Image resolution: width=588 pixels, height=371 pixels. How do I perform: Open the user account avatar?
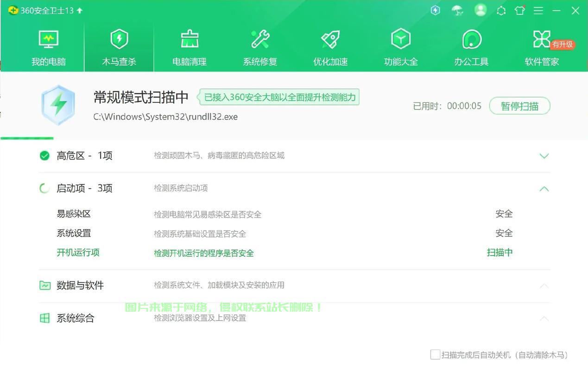tap(481, 10)
